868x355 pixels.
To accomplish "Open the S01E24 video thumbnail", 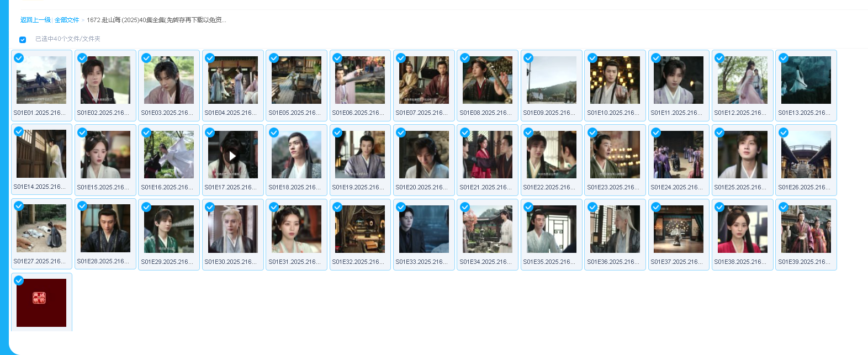I will click(x=678, y=155).
